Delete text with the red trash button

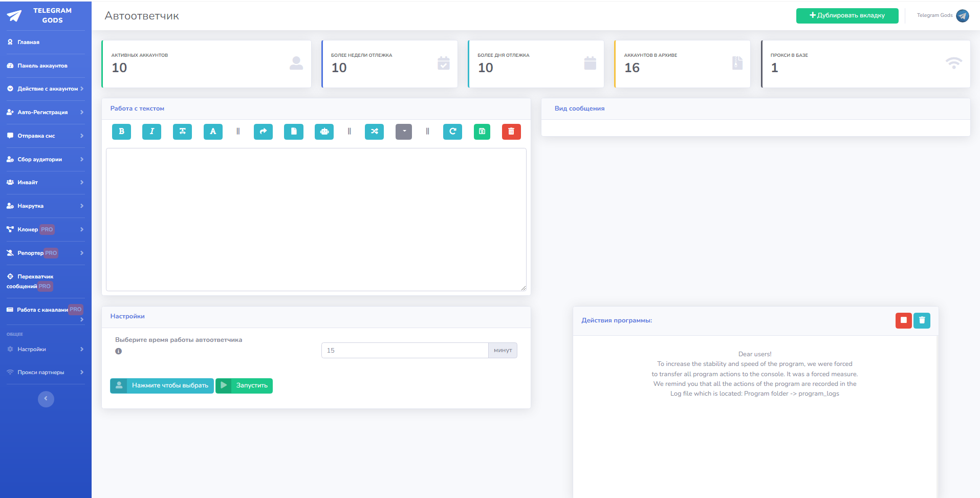pyautogui.click(x=511, y=132)
